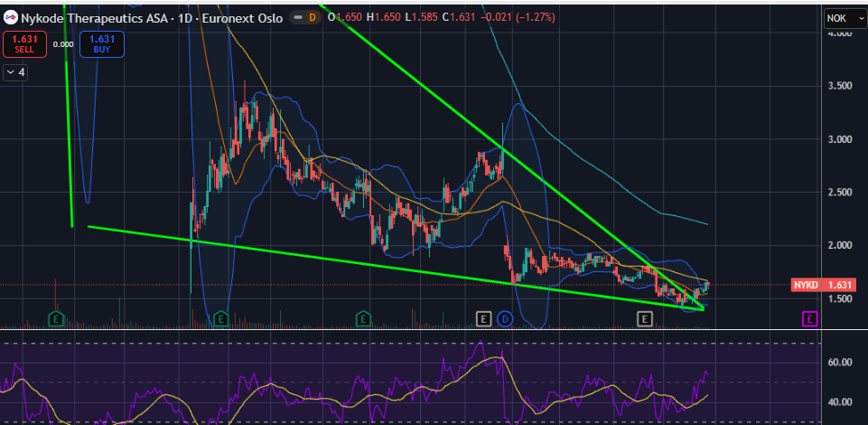Screen dimensions: 868x425
Task: Click the rightmost grey earnings E marker
Action: [x=645, y=318]
